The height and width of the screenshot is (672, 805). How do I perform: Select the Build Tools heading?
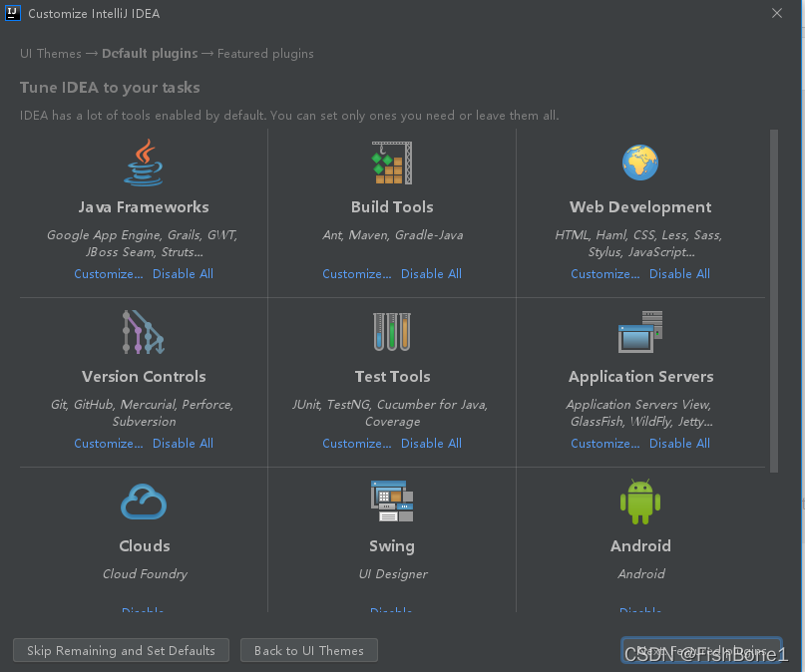tap(392, 207)
